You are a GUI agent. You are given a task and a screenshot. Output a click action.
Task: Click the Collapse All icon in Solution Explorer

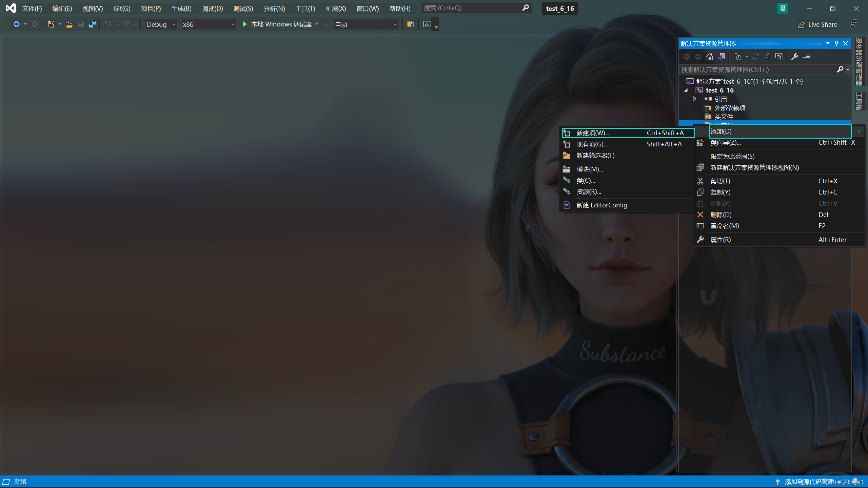(767, 57)
